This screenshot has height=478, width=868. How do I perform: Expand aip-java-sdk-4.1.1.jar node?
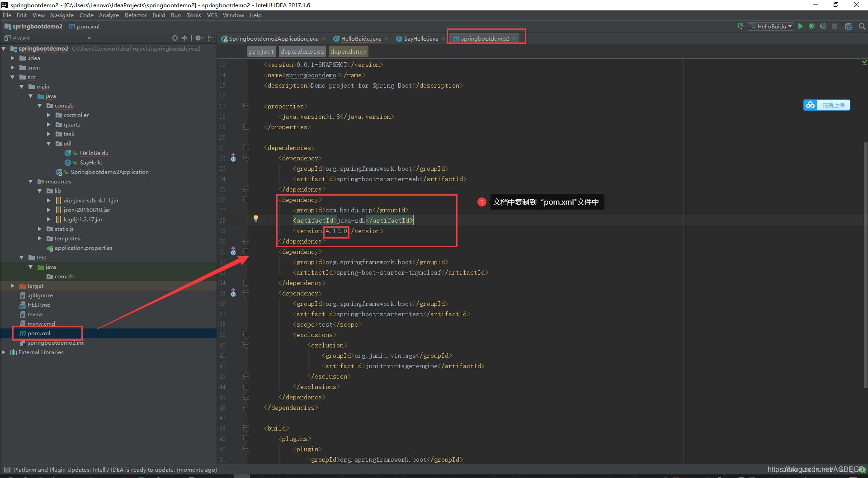(x=49, y=201)
